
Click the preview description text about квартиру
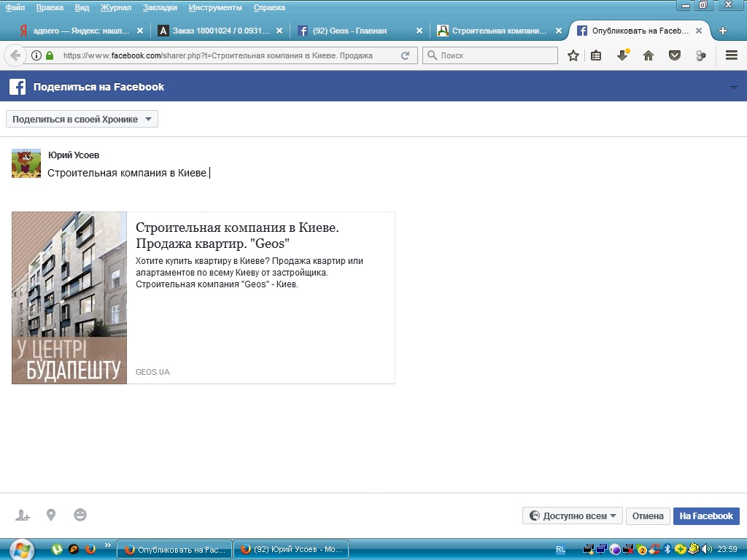click(249, 273)
